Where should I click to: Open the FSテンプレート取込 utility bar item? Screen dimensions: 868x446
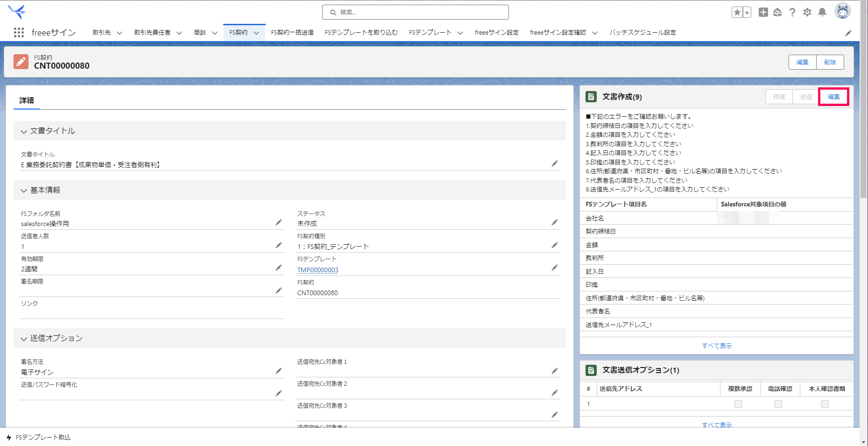(x=38, y=438)
